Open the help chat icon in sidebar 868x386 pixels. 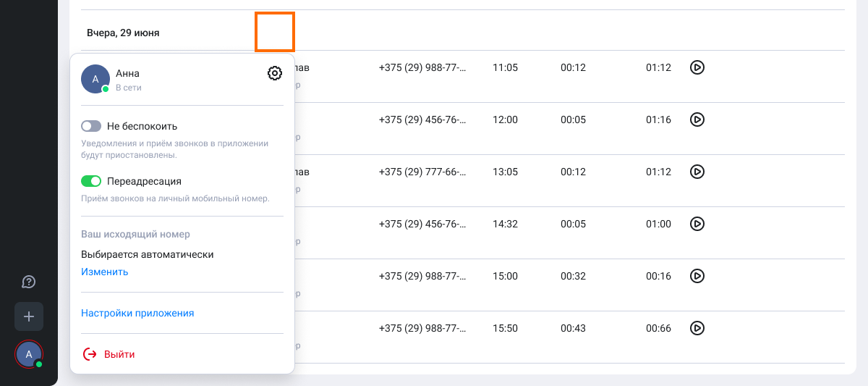29,282
